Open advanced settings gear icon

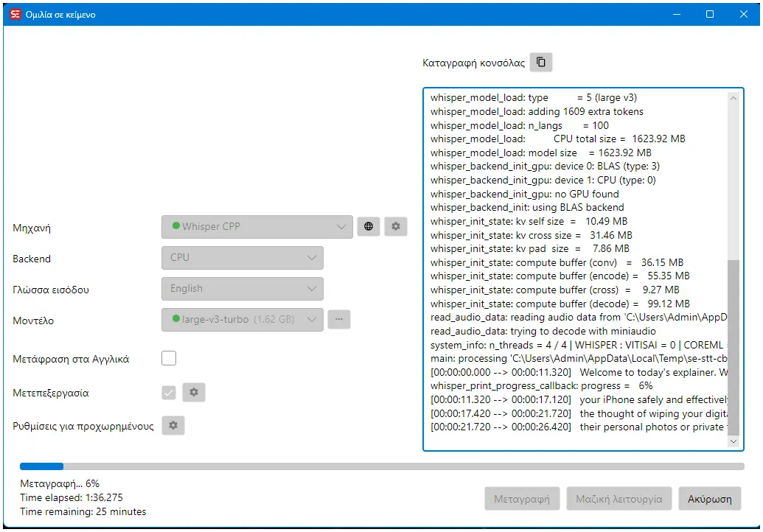[x=173, y=425]
